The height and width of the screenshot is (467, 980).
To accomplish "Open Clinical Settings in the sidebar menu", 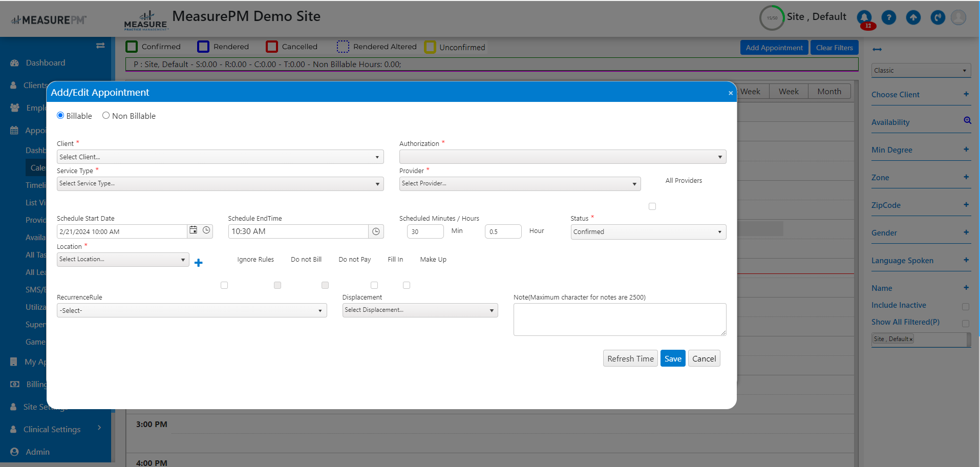I will tap(52, 429).
